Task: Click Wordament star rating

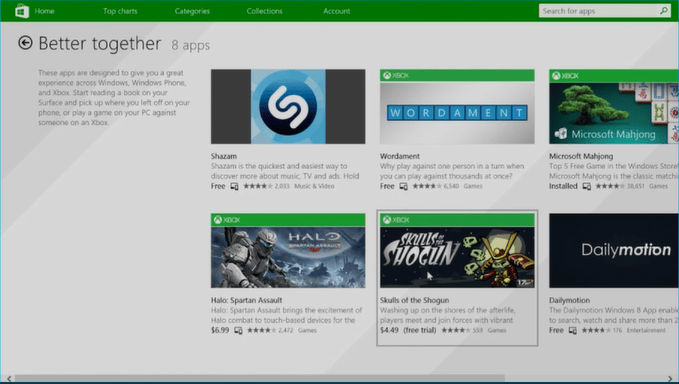Action: 427,186
